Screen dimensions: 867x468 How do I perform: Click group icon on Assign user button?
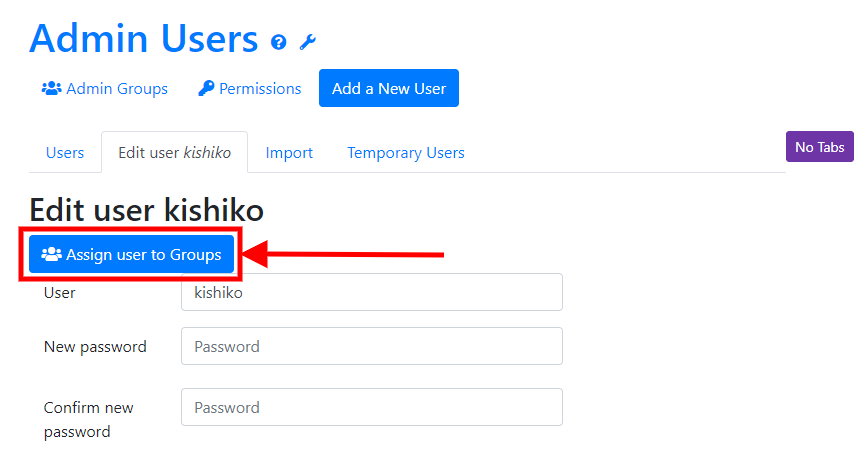point(51,254)
